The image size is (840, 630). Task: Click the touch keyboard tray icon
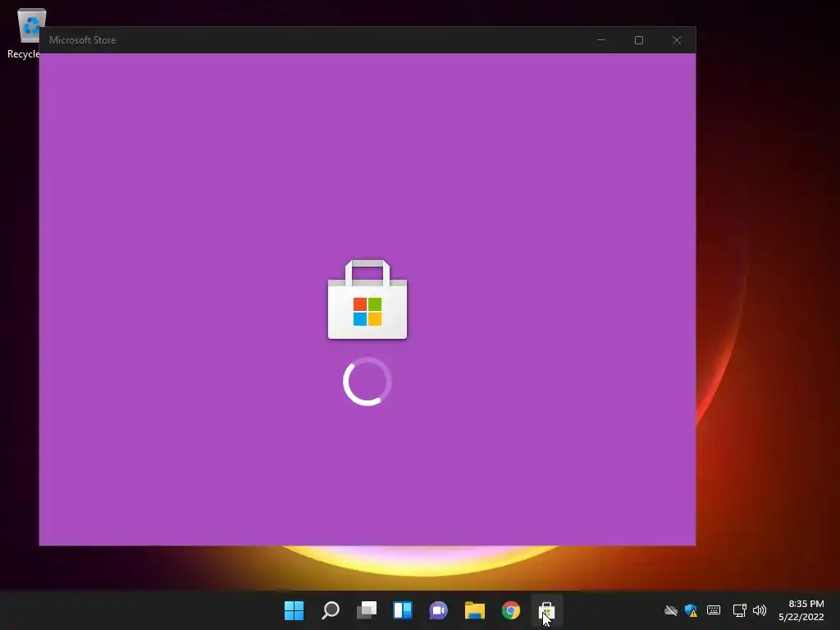pyautogui.click(x=714, y=610)
